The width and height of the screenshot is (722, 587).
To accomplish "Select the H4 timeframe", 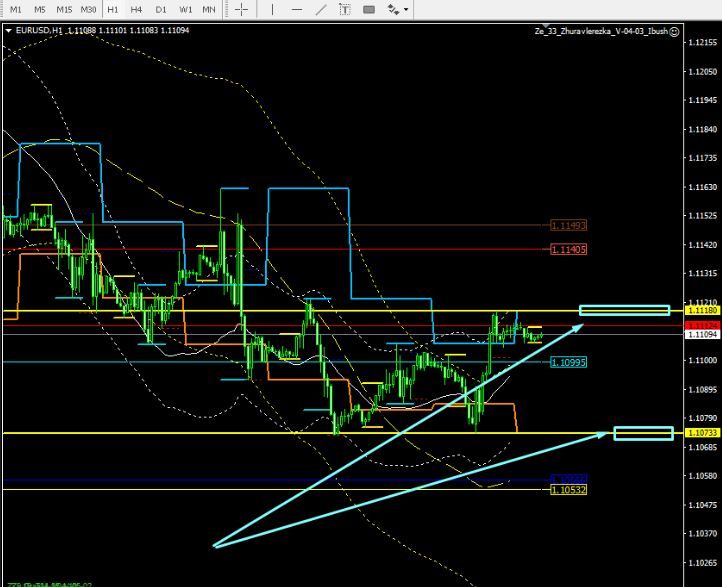I will 136,9.
